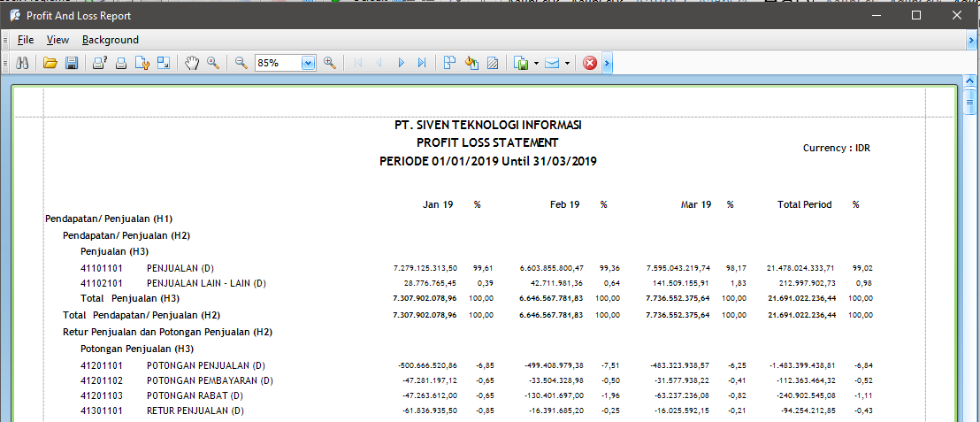980x422 pixels.
Task: Click the Send via E-mail icon
Action: pos(551,63)
